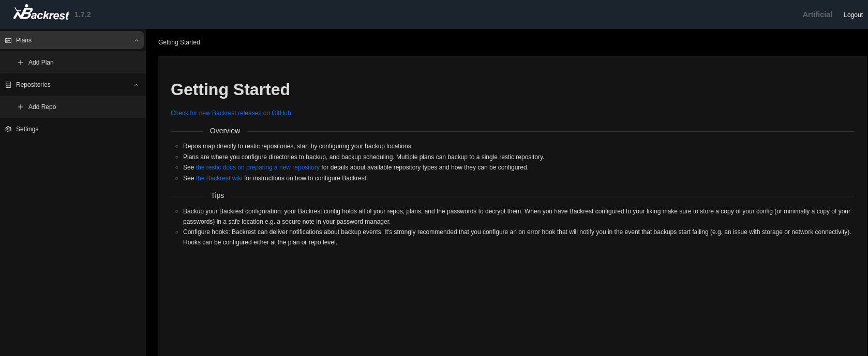Open the Check for new Backrest releases link
This screenshot has width=868, height=356.
(x=231, y=113)
